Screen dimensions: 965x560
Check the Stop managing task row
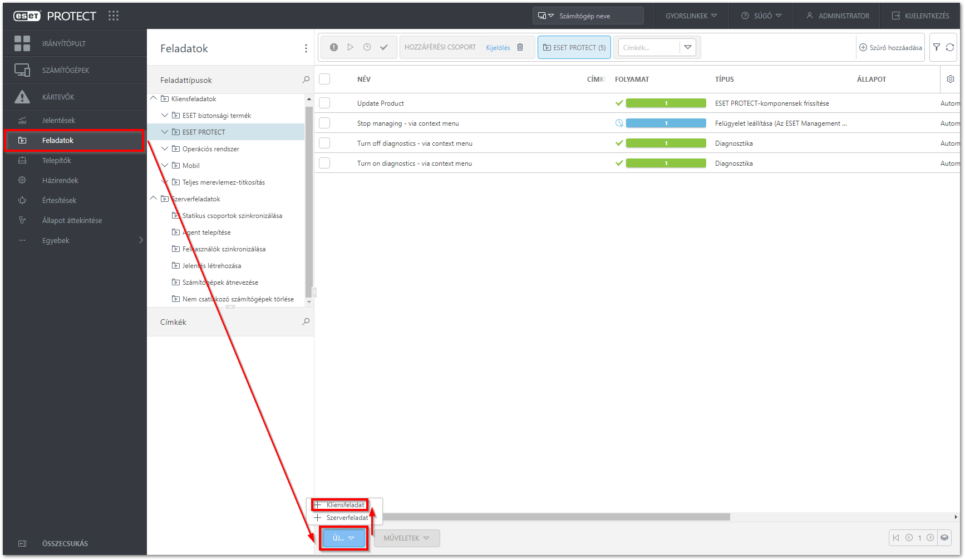pyautogui.click(x=324, y=123)
